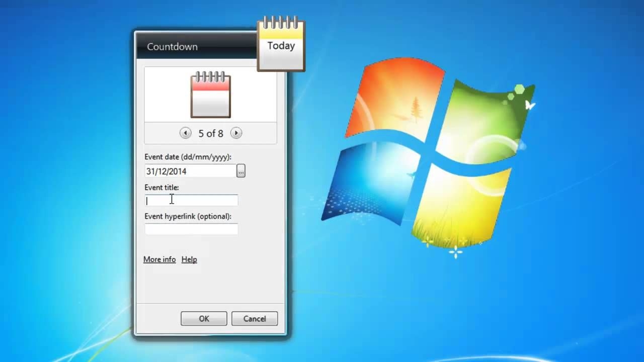
Task: Show next calendar icon style
Action: click(x=236, y=133)
